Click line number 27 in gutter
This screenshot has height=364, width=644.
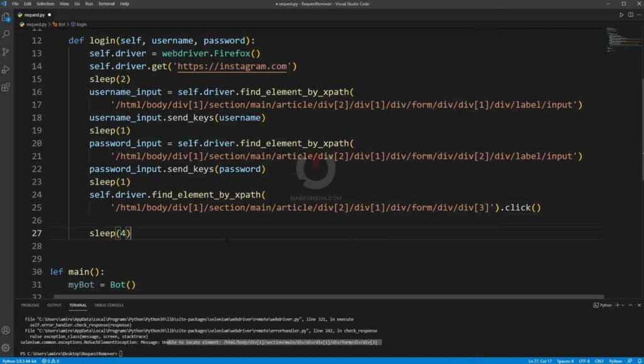pos(36,233)
